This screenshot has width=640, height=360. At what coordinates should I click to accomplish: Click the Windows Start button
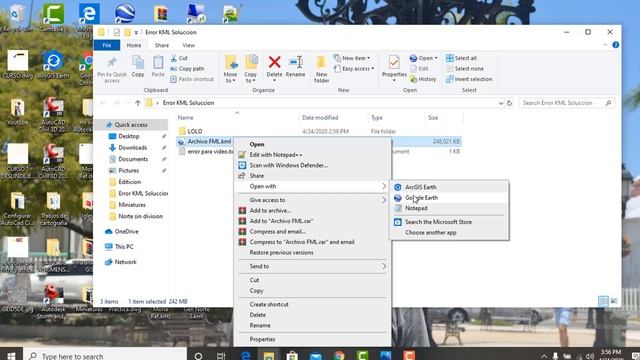point(11,356)
